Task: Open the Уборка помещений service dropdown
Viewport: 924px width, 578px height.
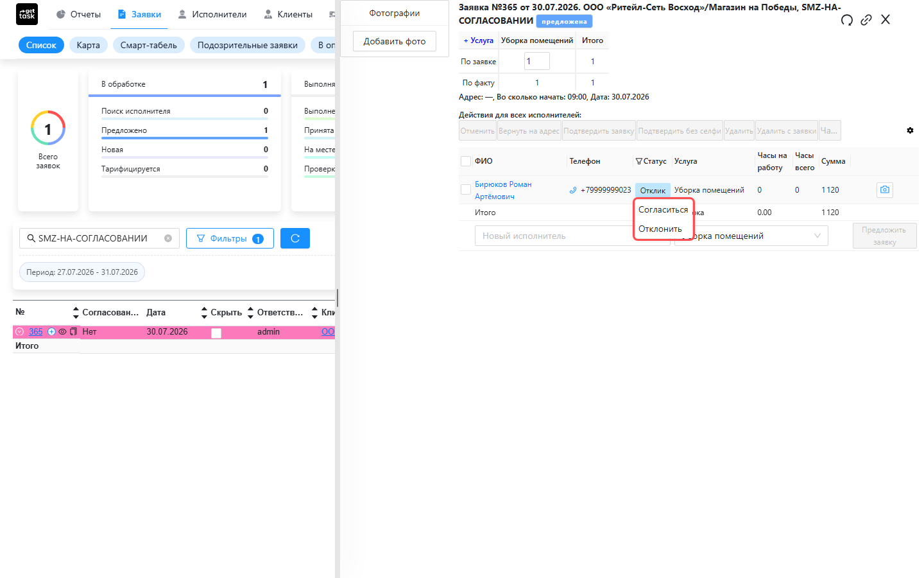Action: [x=751, y=236]
